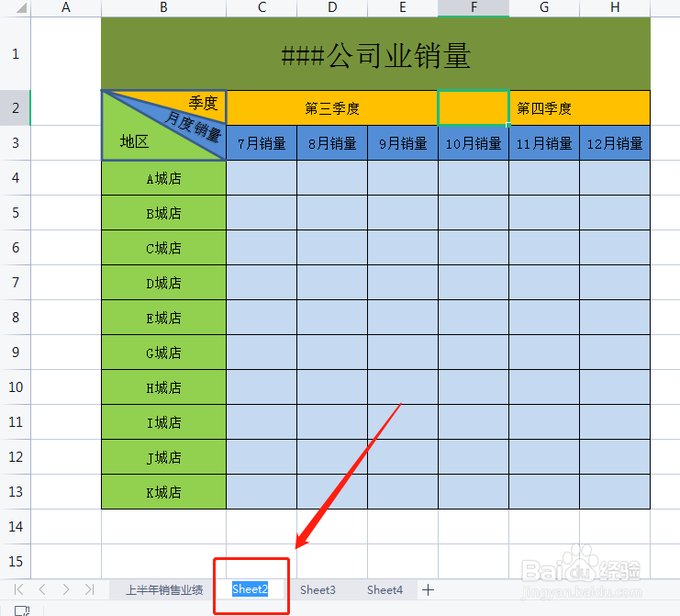Click the diagonal header cell with 地区

pyautogui.click(x=163, y=126)
